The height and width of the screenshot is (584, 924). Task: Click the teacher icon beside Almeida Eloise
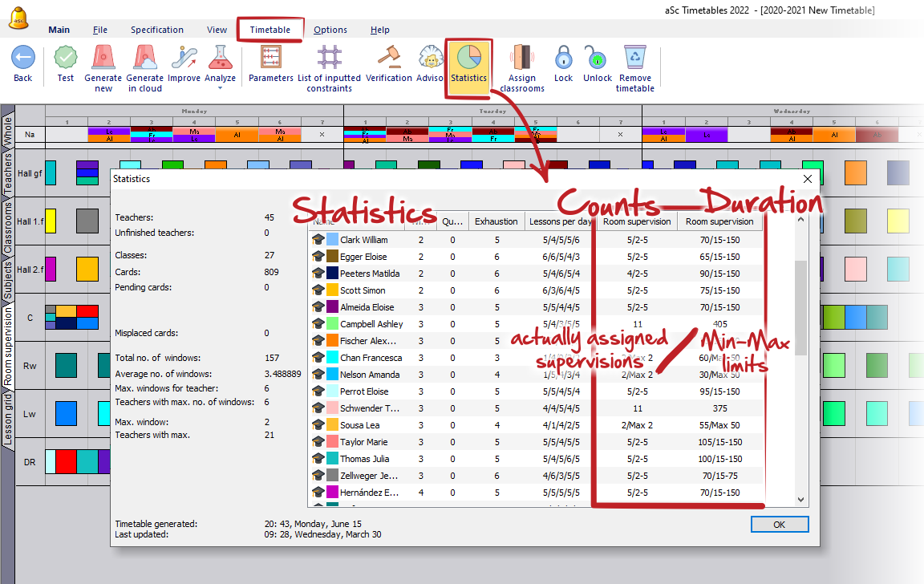(x=318, y=306)
